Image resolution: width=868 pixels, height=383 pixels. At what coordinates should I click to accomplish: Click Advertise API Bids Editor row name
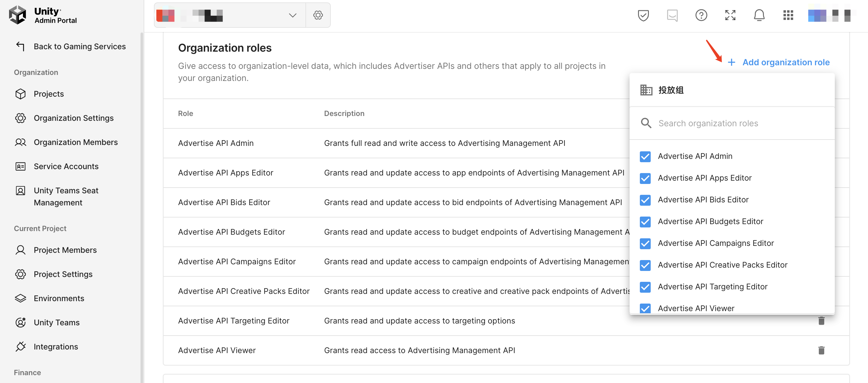click(x=224, y=203)
